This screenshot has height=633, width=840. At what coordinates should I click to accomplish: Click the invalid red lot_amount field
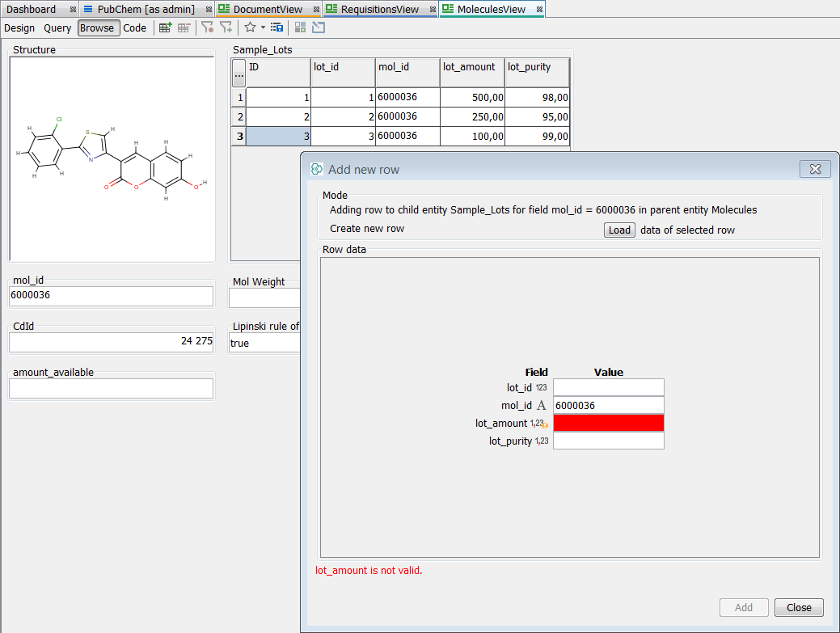click(x=608, y=423)
